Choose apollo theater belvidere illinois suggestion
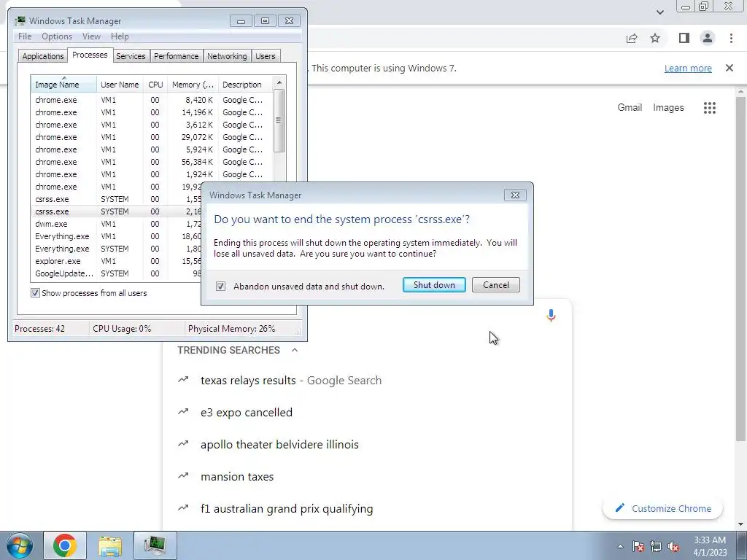Viewport: 747px width, 560px height. coord(279,444)
